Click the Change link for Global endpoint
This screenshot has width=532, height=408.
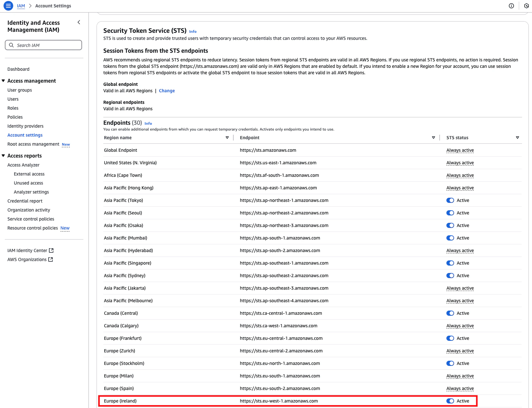click(167, 91)
